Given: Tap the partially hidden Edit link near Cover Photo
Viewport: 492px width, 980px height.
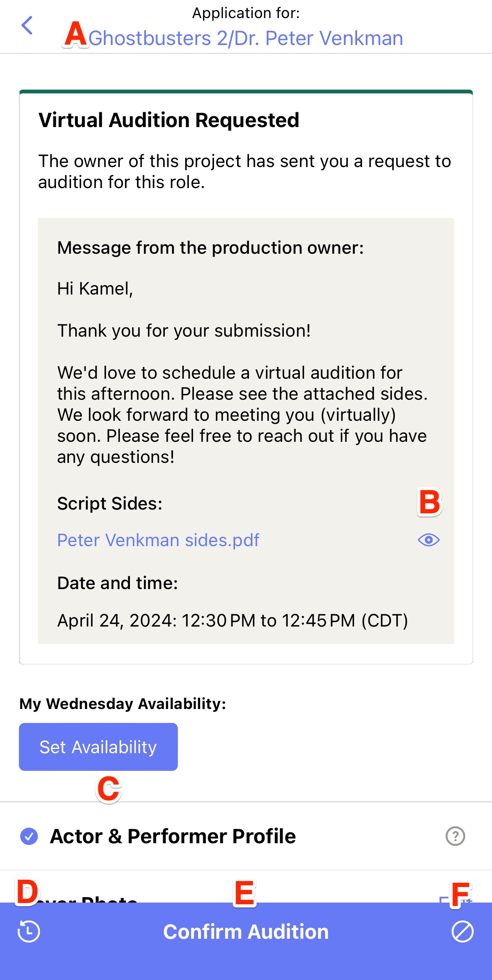Looking at the screenshot, I should (456, 899).
